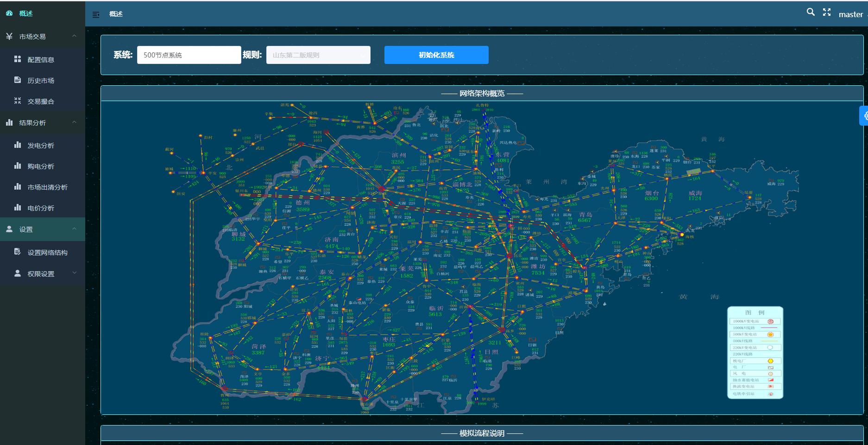This screenshot has height=445, width=868.
Task: Select 发电分析 chart page
Action: coord(41,146)
